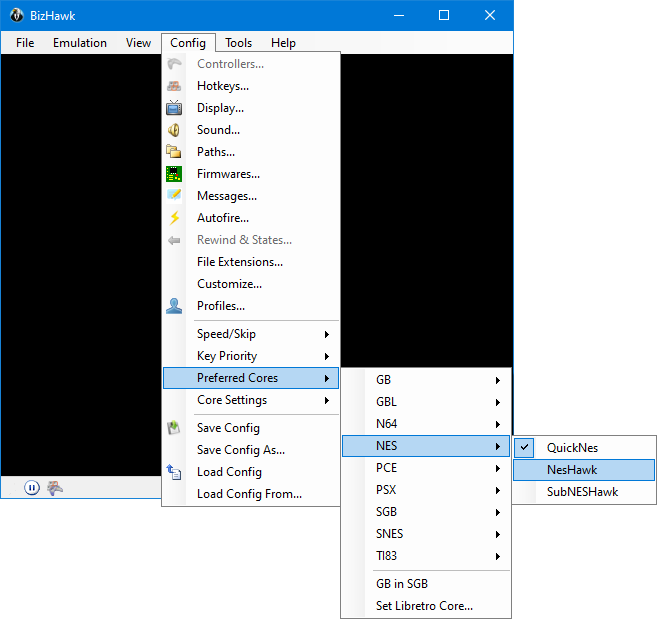Screen dimensions: 657x619
Task: Click the Profiles user icon
Action: 174,306
